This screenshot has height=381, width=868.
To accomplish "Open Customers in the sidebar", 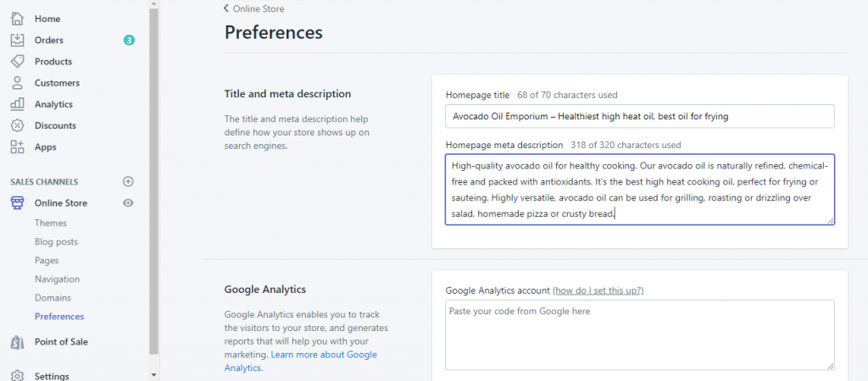I will 57,83.
